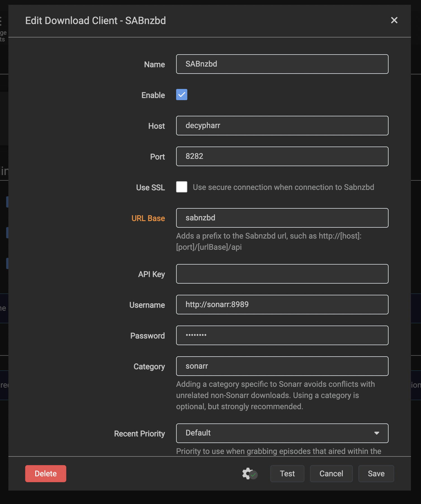Select the Port field showing 8282
This screenshot has width=421, height=504.
point(282,156)
